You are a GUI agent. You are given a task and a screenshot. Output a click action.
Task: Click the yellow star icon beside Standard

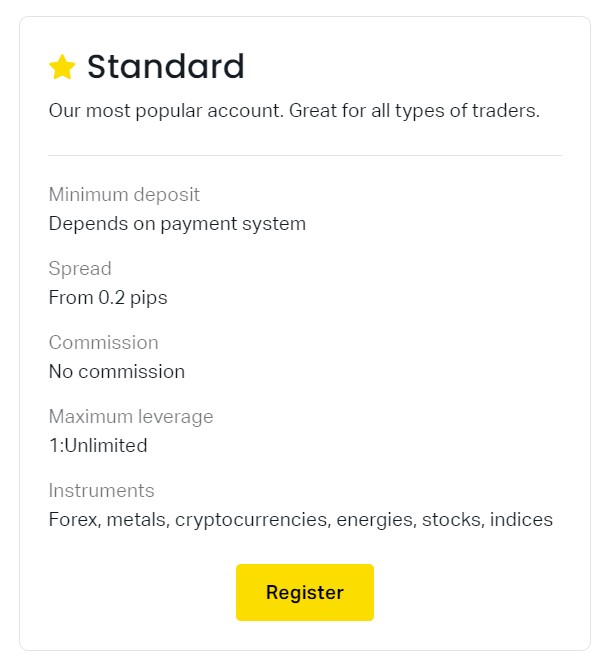point(62,68)
